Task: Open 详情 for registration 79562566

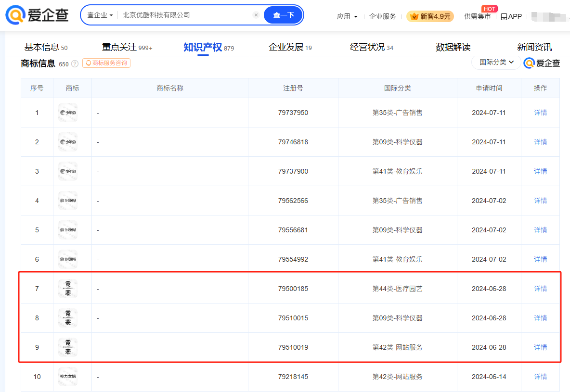Action: (540, 201)
